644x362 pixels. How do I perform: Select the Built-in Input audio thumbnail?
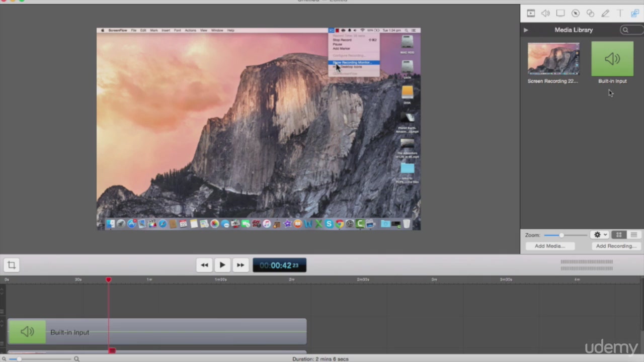coord(612,59)
